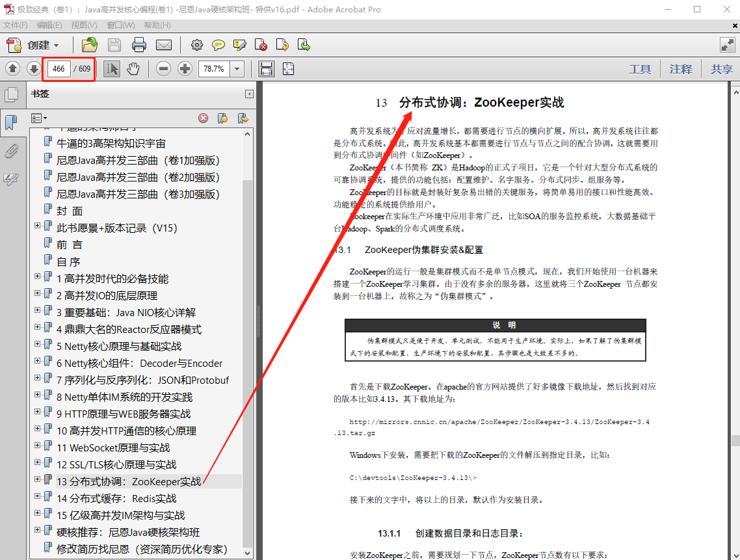
Task: Select the 自 序 bookmark
Action: coord(68,261)
